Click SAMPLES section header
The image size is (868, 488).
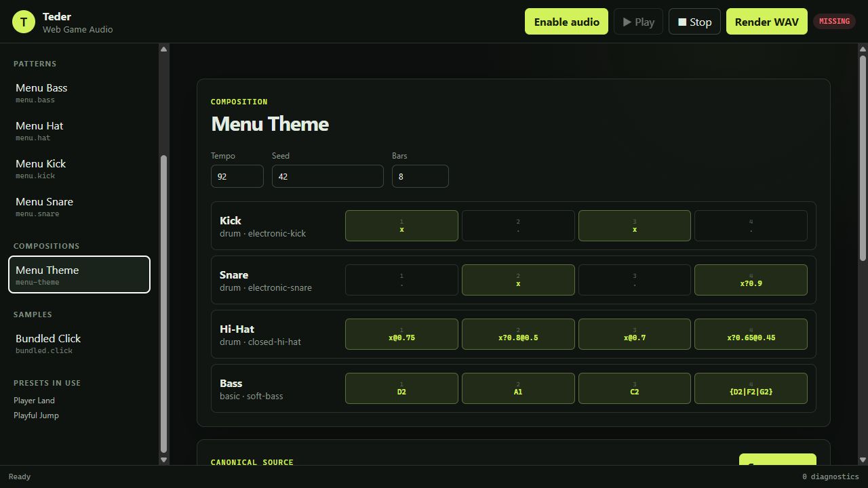(33, 314)
